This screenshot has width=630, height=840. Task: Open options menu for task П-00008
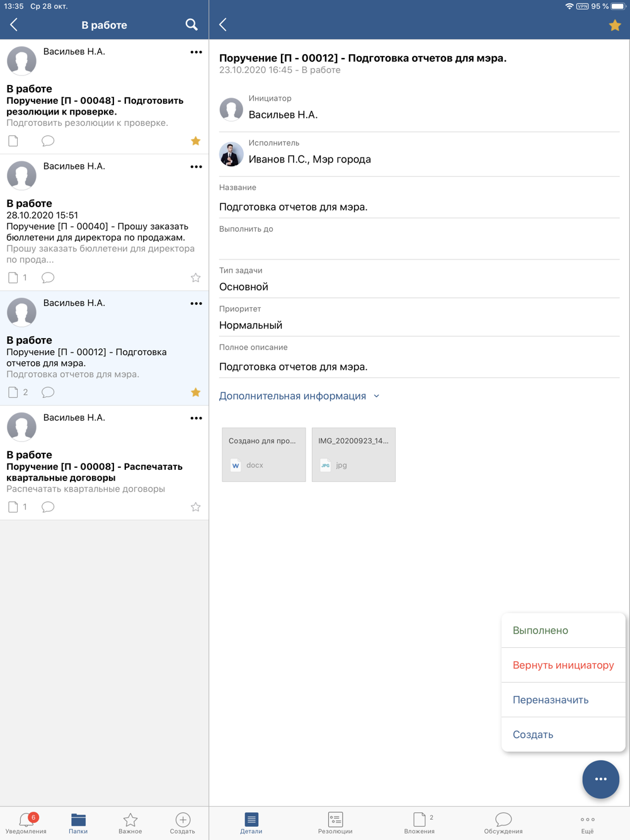pos(196,418)
